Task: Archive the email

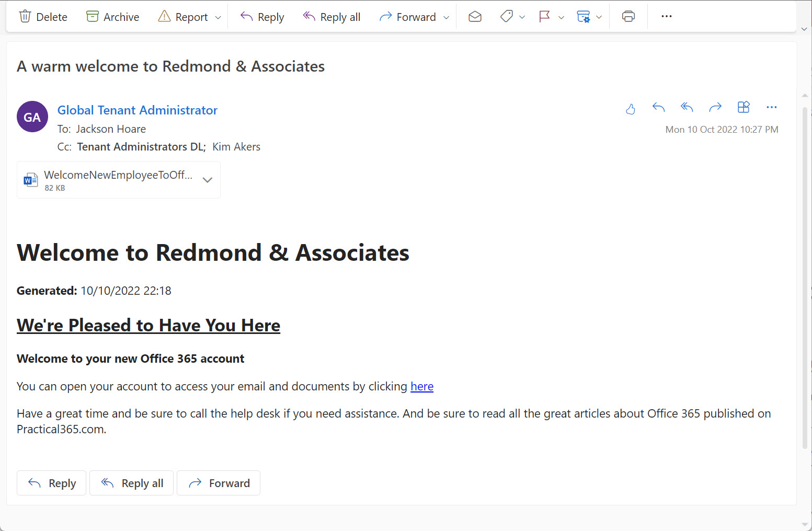Action: (x=112, y=16)
